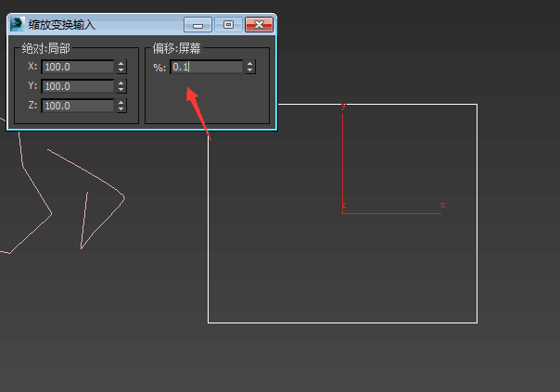Click the 3ds Max icon in the dialog title bar
This screenshot has height=392, width=560.
17,24
